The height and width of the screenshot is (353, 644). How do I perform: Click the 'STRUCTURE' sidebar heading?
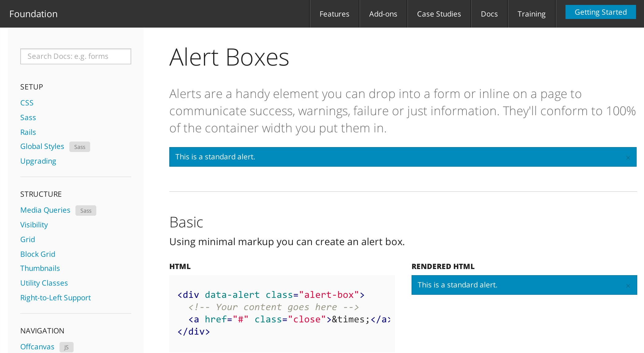pyautogui.click(x=41, y=194)
